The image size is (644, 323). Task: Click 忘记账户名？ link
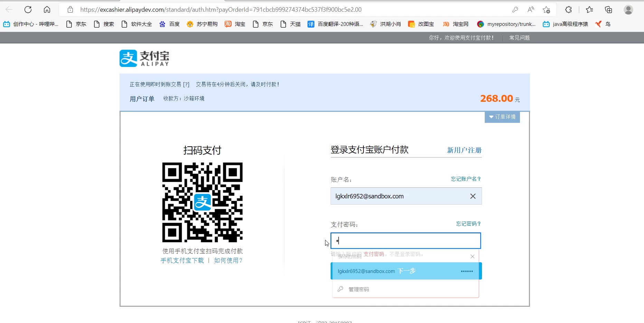coord(466,179)
